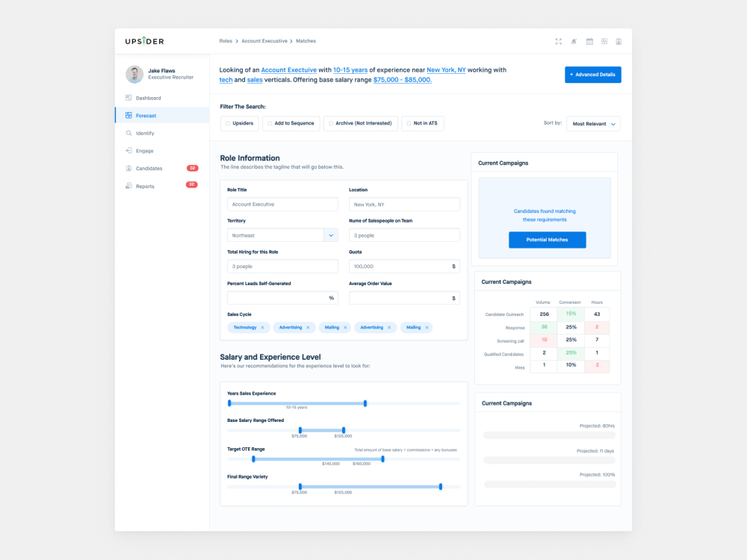
Task: Open the Most Relevant sort dropdown
Action: 593,123
